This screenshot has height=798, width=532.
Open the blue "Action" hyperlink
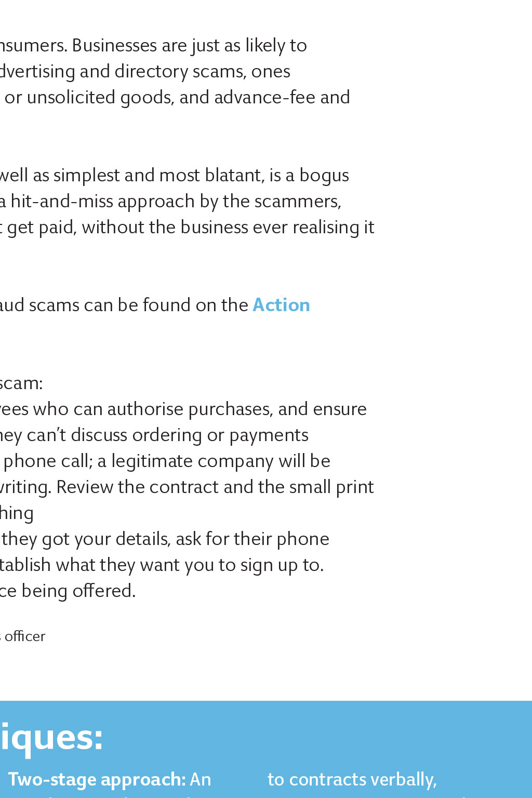pos(281,305)
